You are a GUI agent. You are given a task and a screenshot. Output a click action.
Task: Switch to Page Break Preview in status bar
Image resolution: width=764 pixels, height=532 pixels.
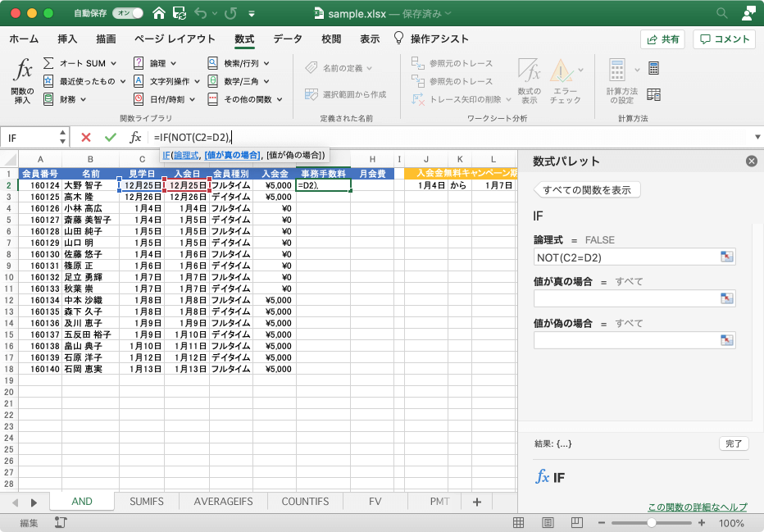coord(577,523)
